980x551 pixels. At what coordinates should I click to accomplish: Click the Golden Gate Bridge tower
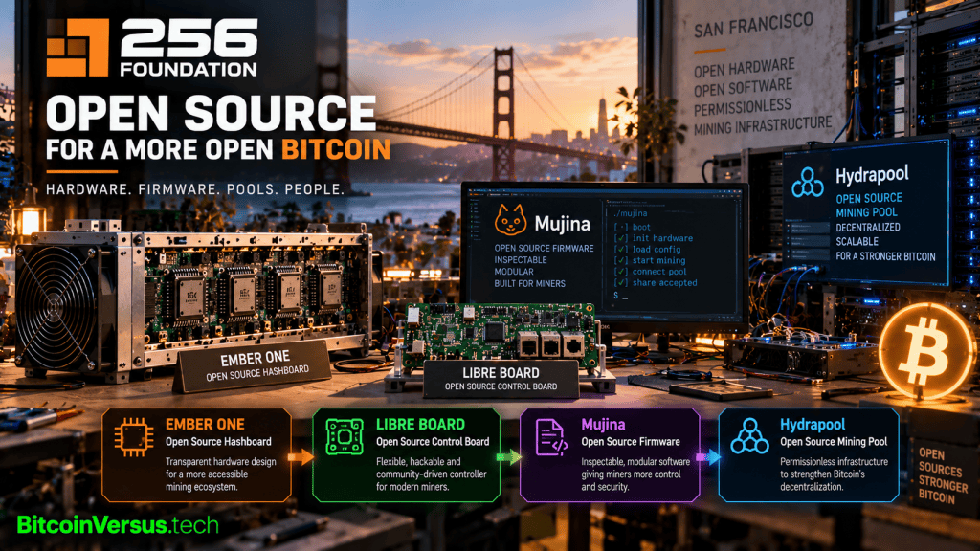click(x=503, y=113)
